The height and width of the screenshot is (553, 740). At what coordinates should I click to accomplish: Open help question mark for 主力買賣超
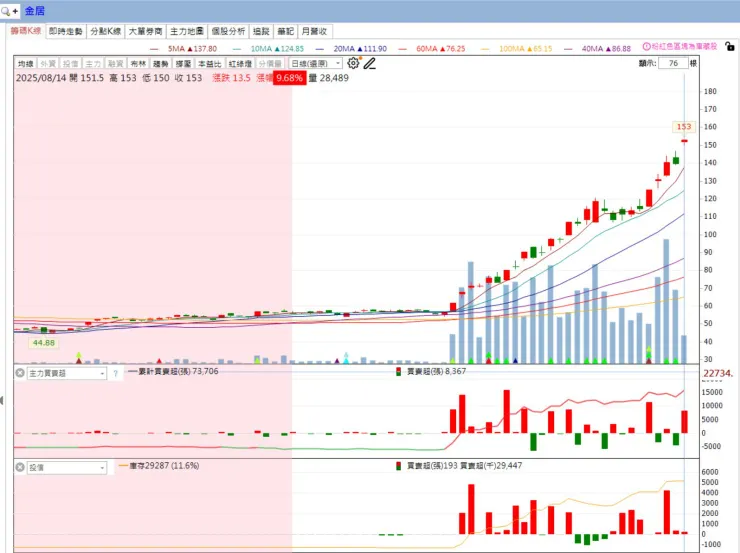[x=115, y=374]
